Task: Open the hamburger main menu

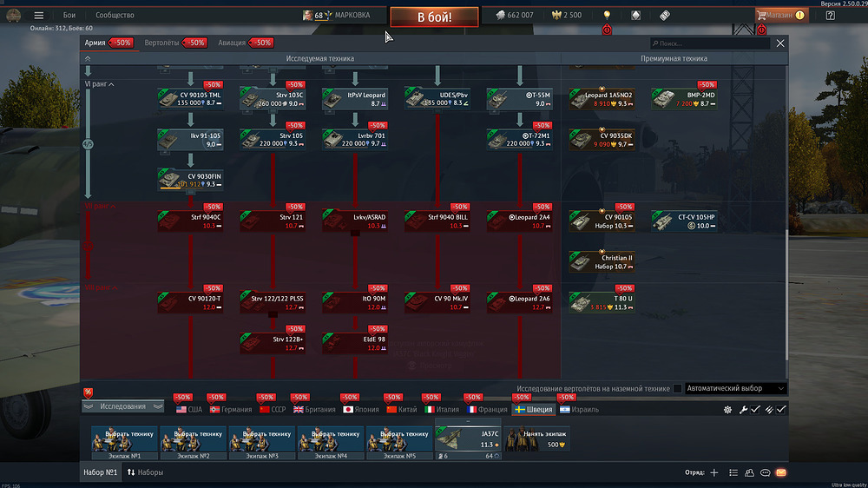Action: pos(38,16)
